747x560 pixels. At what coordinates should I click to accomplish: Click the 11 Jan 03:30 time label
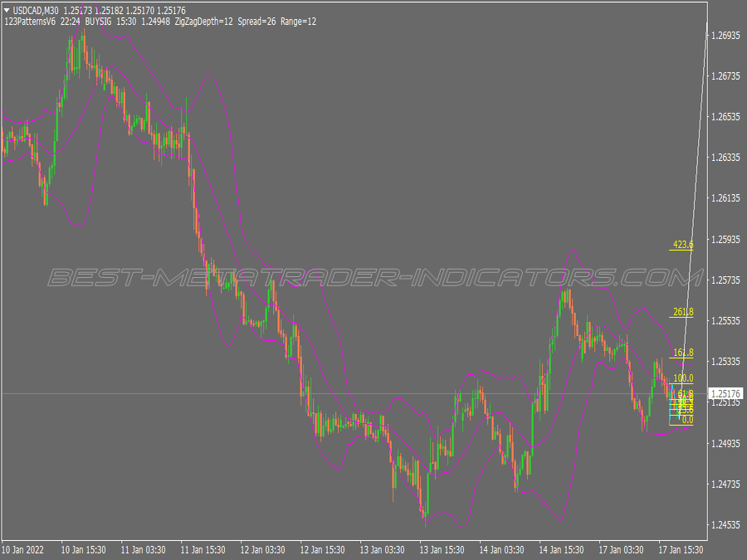tap(143, 550)
